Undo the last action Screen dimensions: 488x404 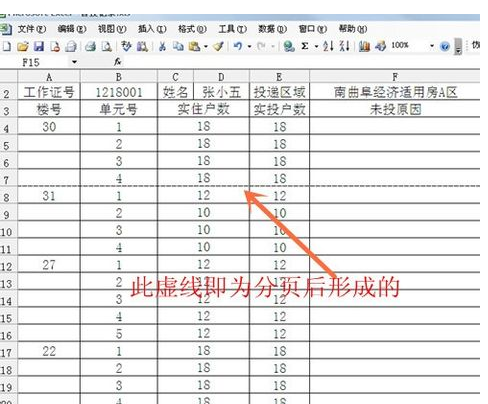tap(238, 46)
